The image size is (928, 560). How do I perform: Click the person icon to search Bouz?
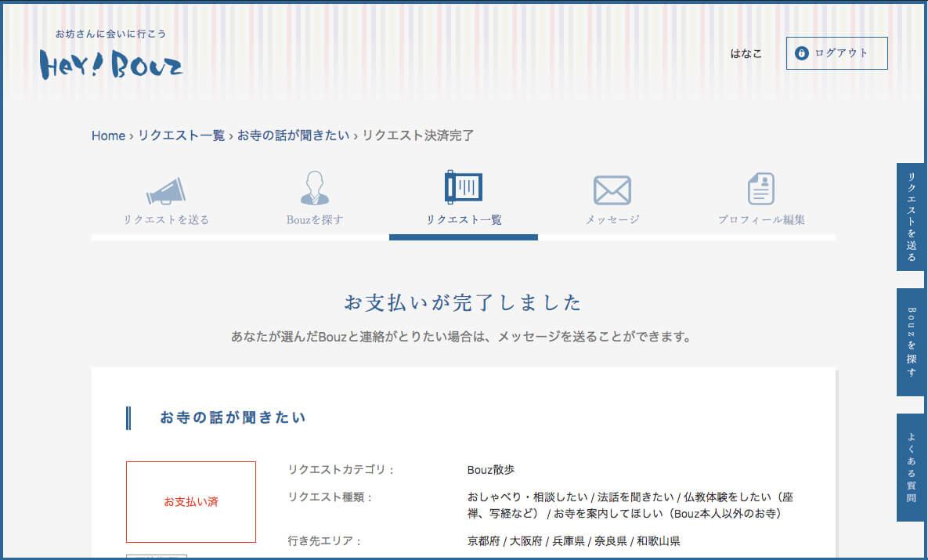pyautogui.click(x=315, y=189)
